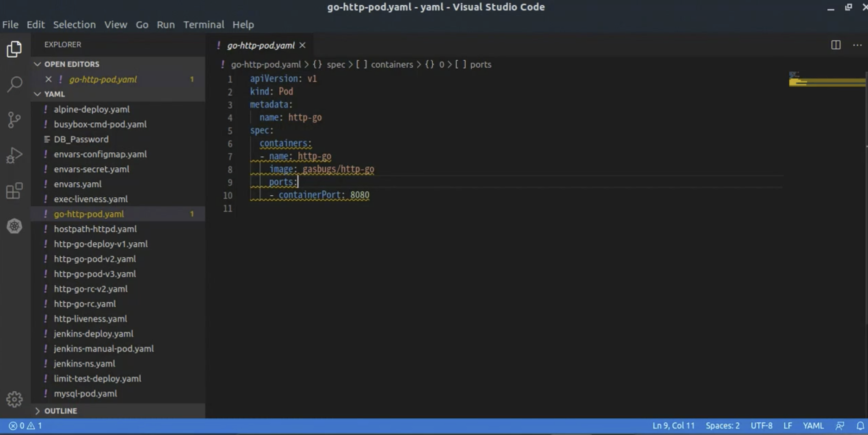Open the Help menu
The height and width of the screenshot is (435, 868).
click(x=243, y=25)
